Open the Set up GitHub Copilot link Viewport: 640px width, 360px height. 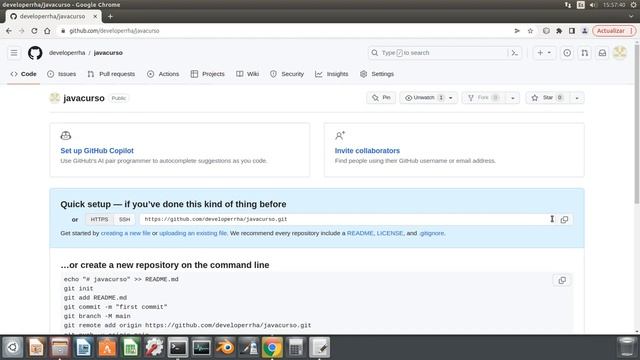coord(97,151)
